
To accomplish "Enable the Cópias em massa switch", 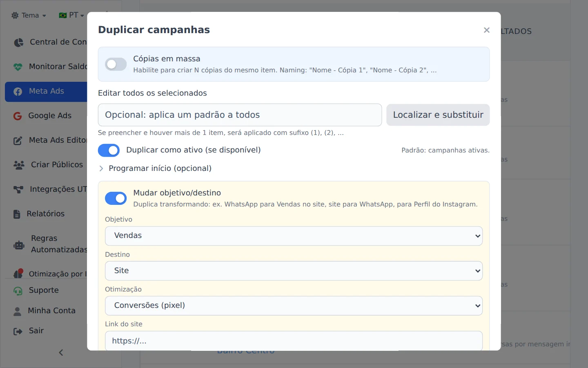I will point(116,64).
